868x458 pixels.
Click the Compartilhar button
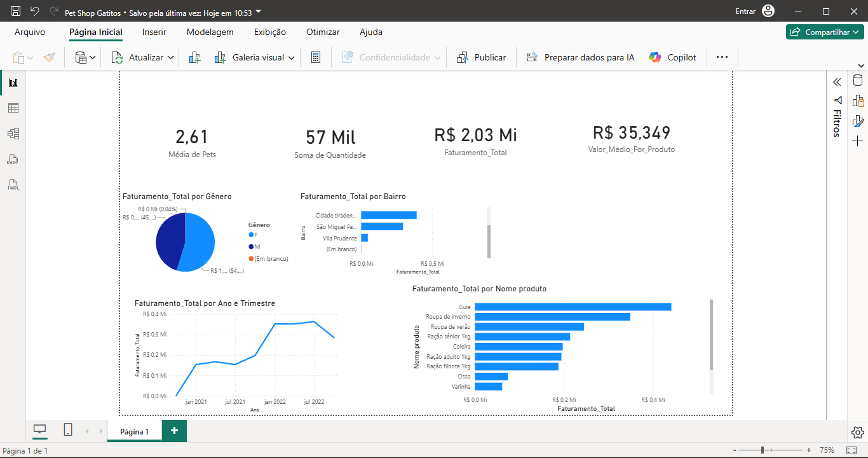(x=825, y=32)
